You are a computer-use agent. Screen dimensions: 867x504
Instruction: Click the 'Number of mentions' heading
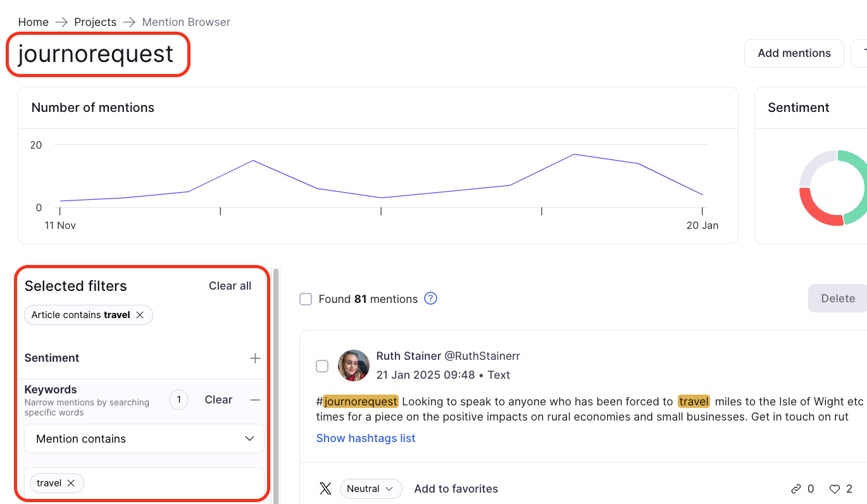tap(93, 108)
